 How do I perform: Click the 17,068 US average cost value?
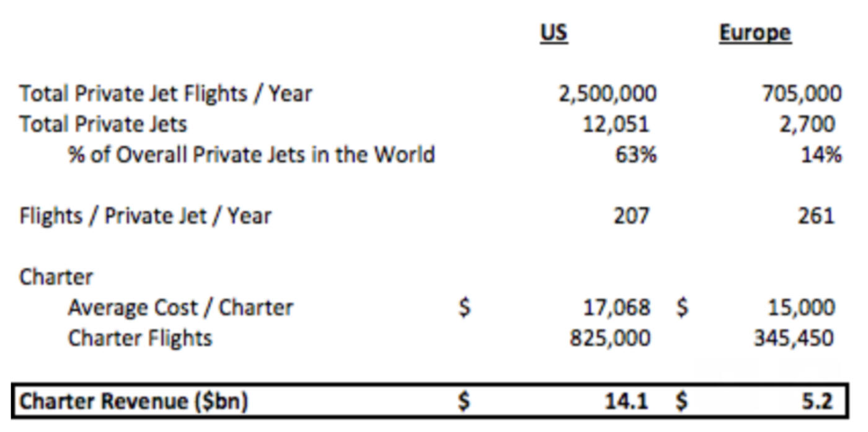616,307
